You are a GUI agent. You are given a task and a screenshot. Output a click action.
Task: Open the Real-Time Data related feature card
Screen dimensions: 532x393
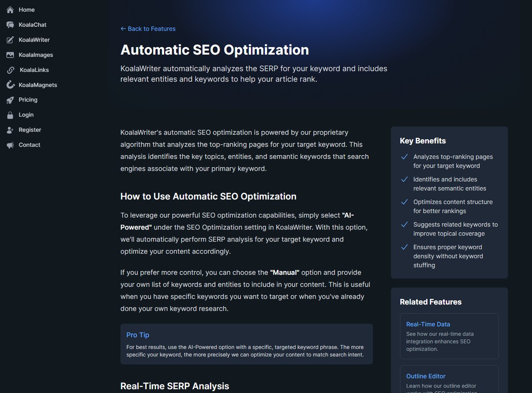(x=449, y=336)
